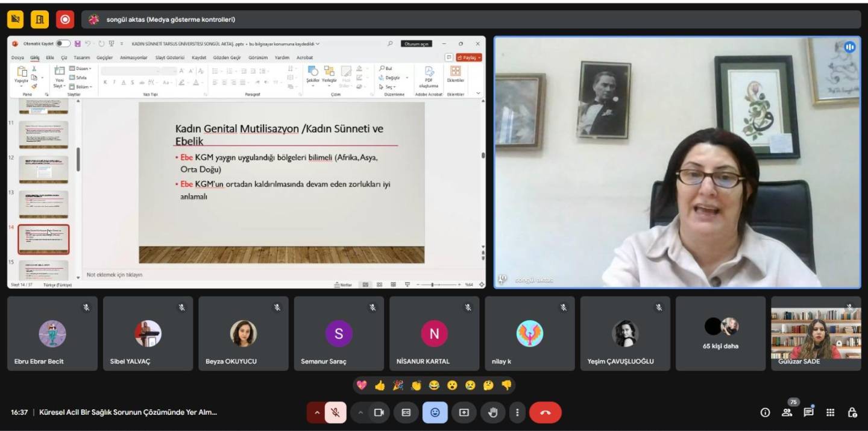868x431 pixels.
Task: Switch to reading view
Action: pos(394,285)
